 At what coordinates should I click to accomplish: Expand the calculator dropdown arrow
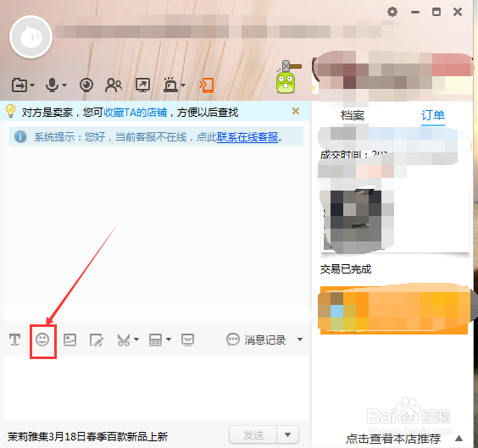point(169,340)
